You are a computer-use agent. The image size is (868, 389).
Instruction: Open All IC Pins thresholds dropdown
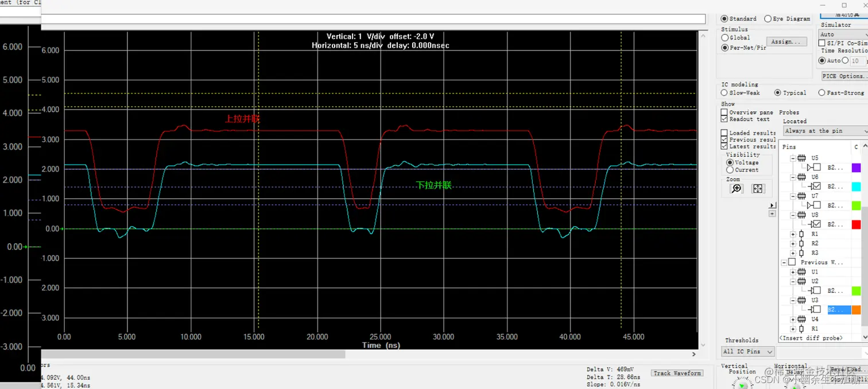pos(748,351)
